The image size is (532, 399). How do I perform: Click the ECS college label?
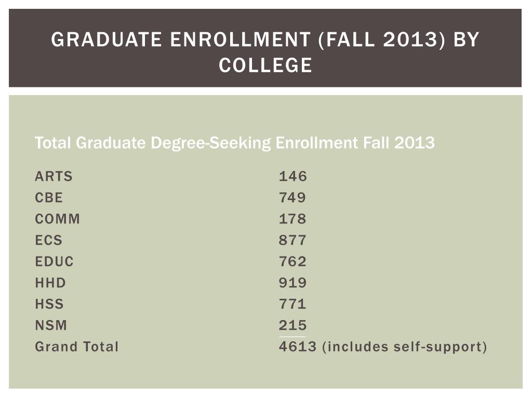pos(48,240)
